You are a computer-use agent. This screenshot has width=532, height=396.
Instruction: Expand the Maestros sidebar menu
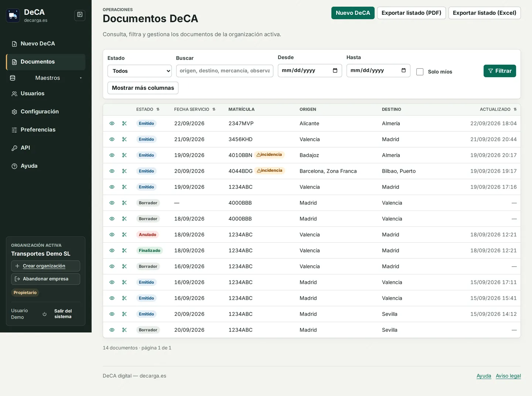(46, 78)
